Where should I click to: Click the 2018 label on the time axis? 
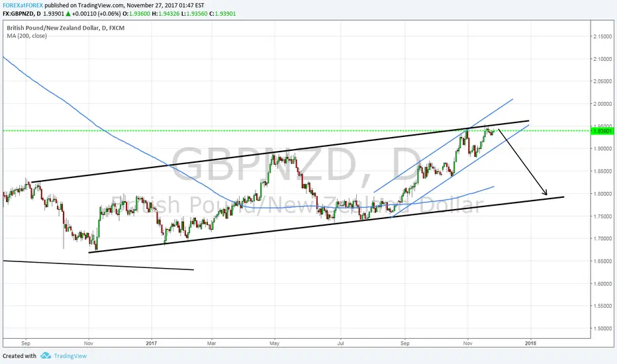click(530, 343)
